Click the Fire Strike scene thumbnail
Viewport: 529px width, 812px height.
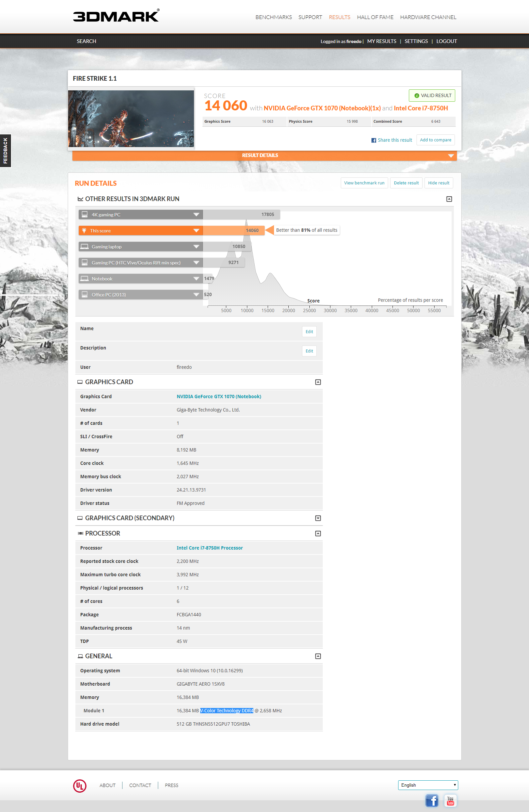tap(131, 119)
